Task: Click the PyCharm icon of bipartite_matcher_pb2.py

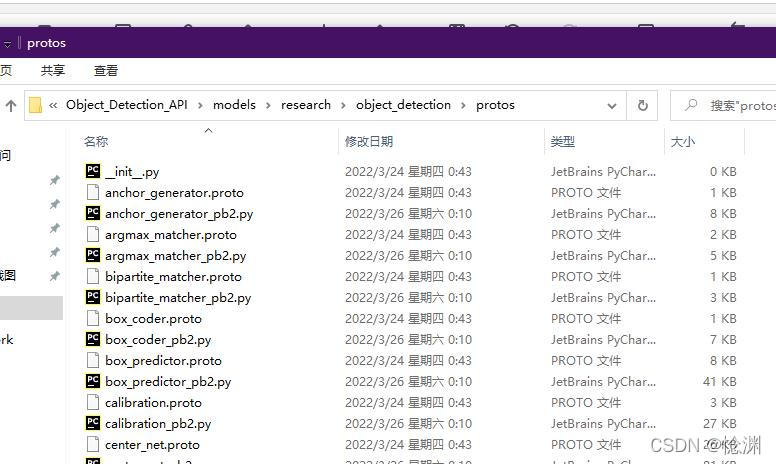Action: point(93,297)
